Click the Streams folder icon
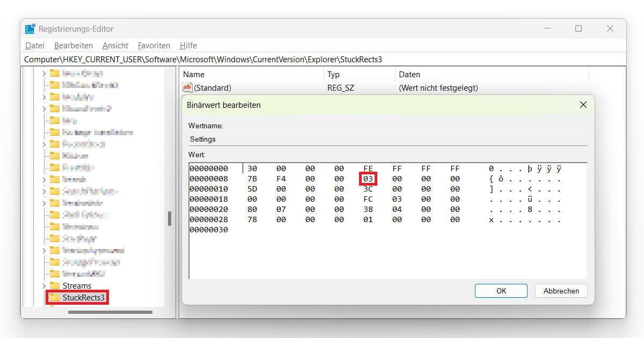 click(x=54, y=285)
